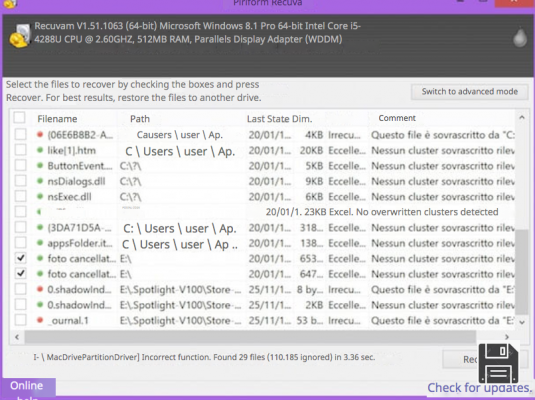Open the Check for updates link

tap(480, 388)
